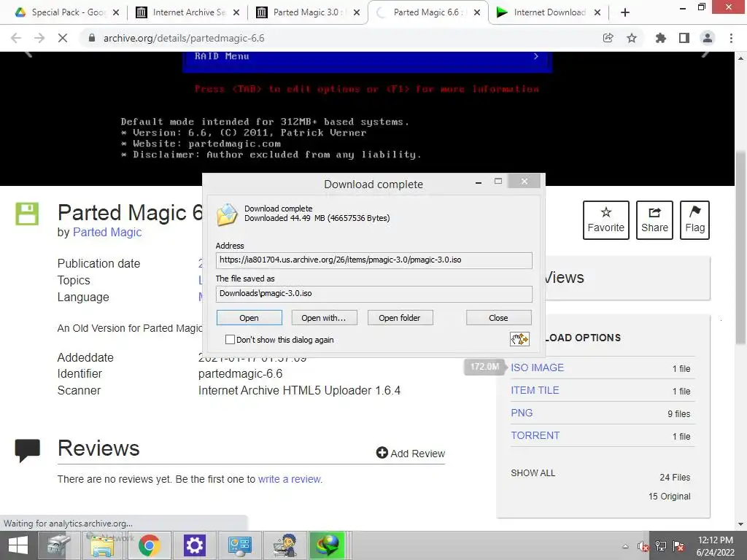
Task: Click the green floppy software icon
Action: 27,214
